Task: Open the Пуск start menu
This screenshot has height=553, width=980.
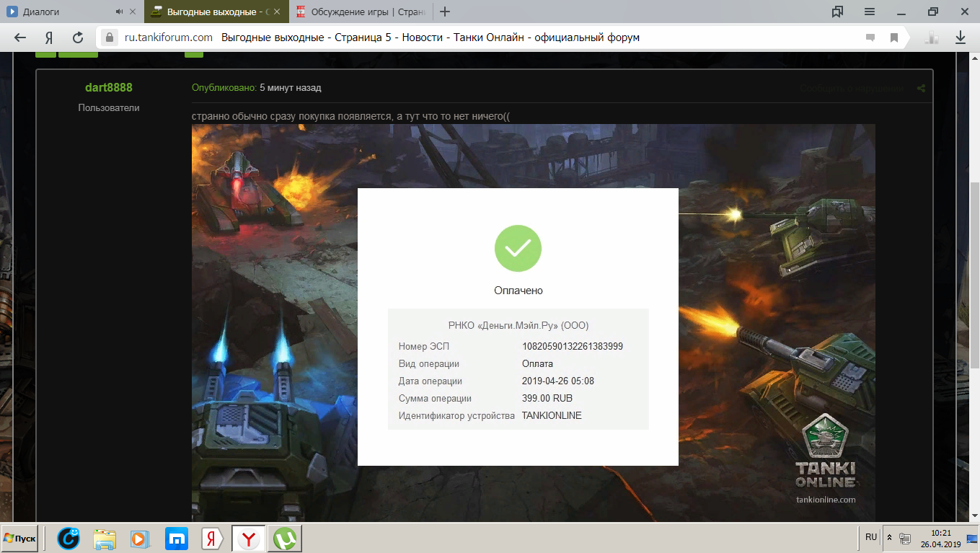Action: (x=19, y=538)
